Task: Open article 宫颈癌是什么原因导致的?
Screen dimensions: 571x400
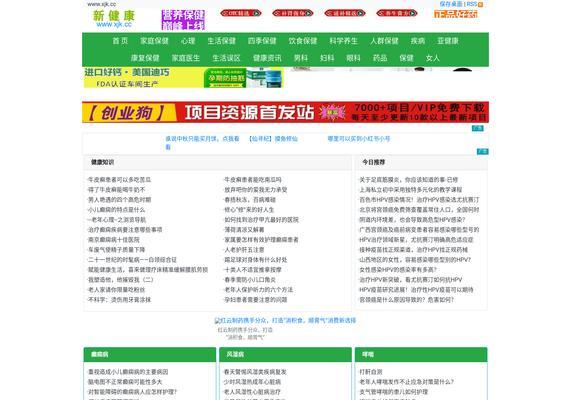Action: click(406, 300)
